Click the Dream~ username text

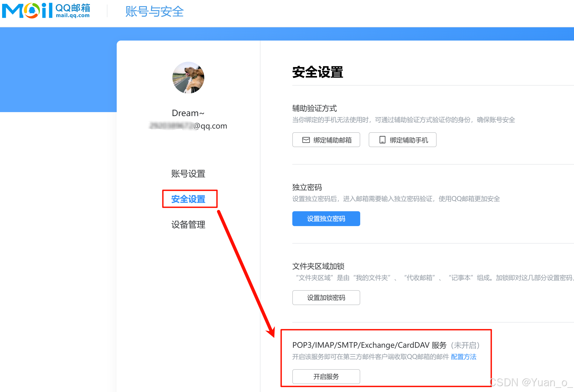tap(188, 113)
